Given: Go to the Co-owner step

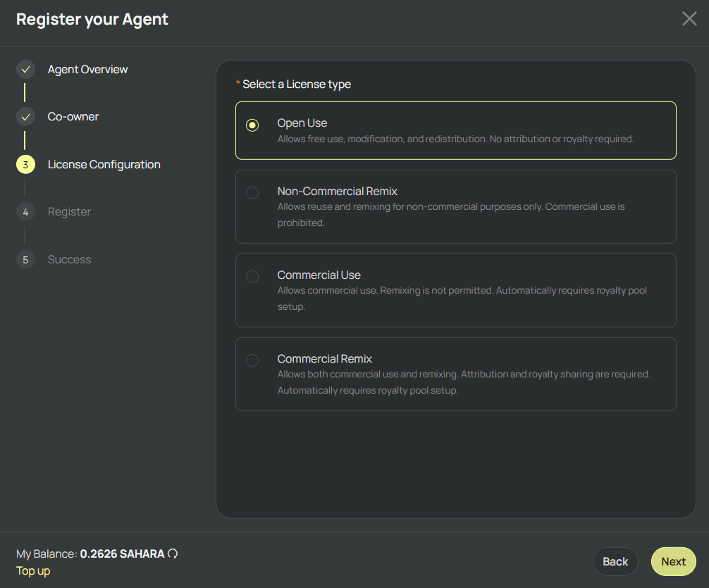Looking at the screenshot, I should point(73,117).
